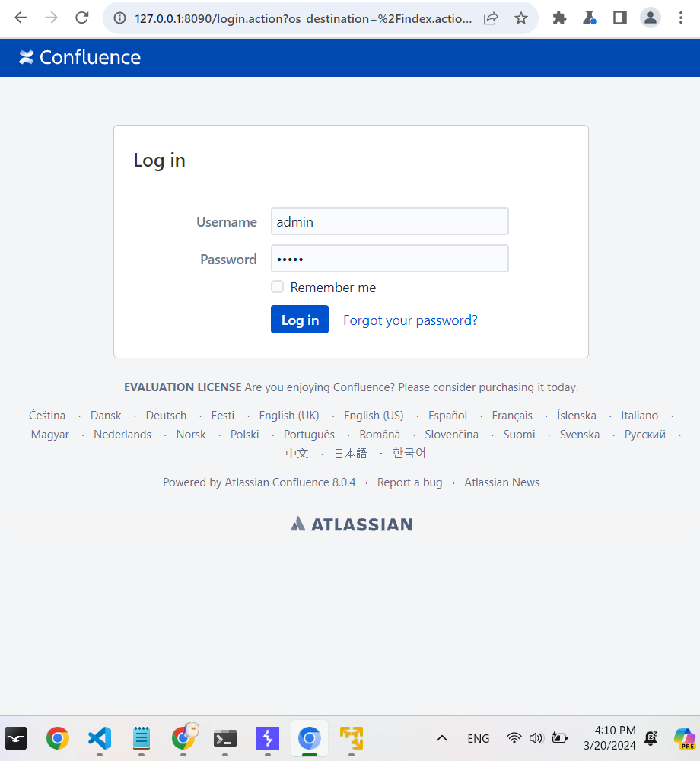
Task: Open the volume speaker icon
Action: coord(536,739)
